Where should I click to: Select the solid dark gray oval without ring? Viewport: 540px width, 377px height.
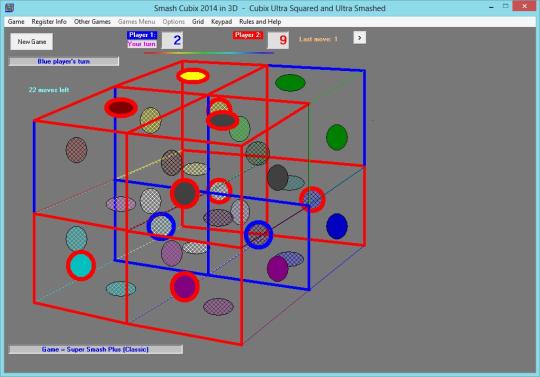pyautogui.click(x=278, y=177)
